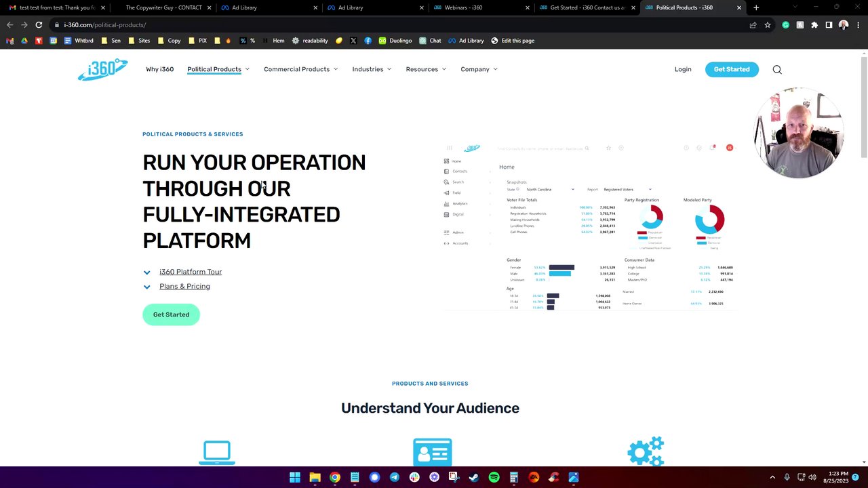Toggle the browser side panel icon
868x488 pixels.
(x=829, y=25)
